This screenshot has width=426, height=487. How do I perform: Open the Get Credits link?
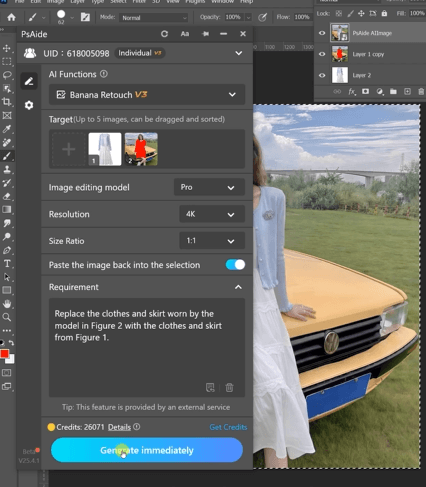click(228, 427)
